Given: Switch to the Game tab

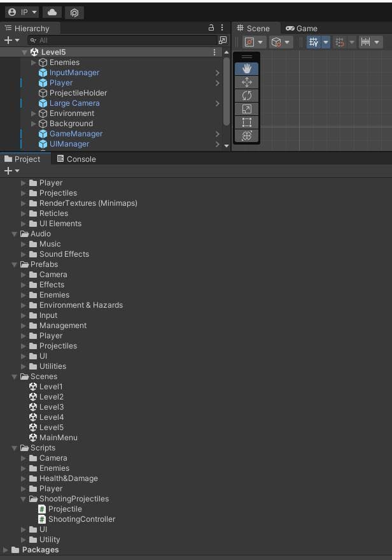Looking at the screenshot, I should (x=302, y=28).
